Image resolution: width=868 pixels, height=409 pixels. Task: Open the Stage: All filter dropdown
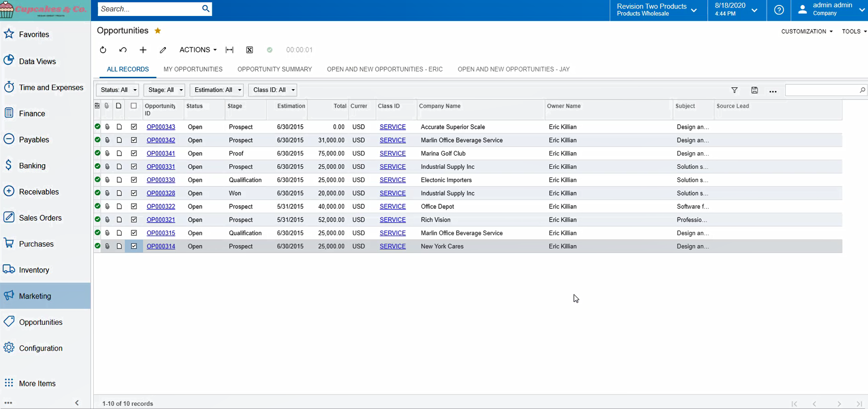[164, 90]
